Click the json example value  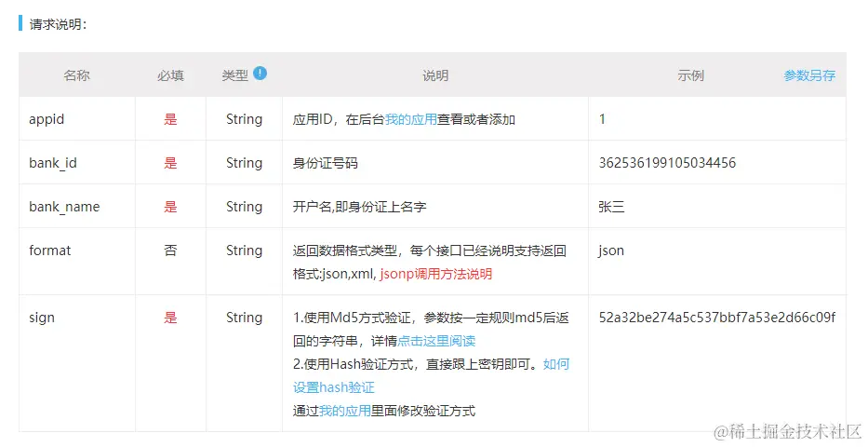point(611,251)
